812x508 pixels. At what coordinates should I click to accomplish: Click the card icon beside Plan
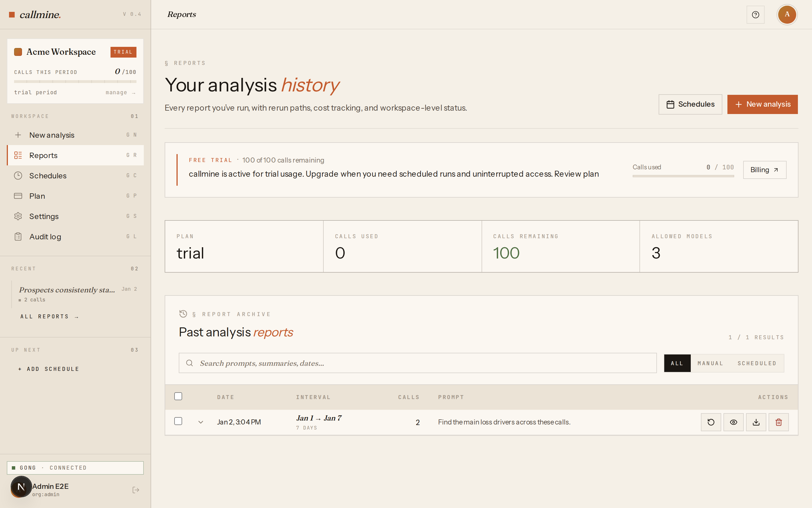pos(18,196)
